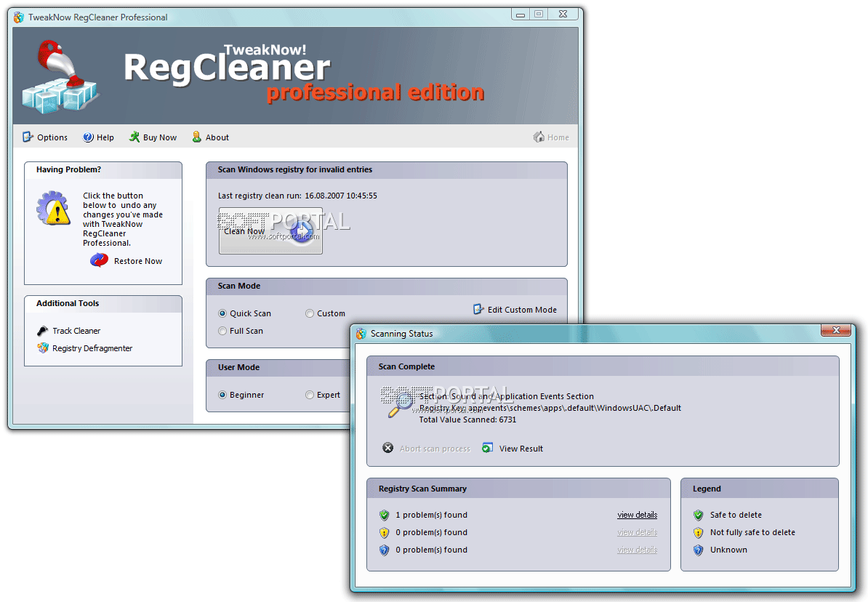Click the 'Scan Complete' panel header
This screenshot has height=602, width=868.
point(603,366)
